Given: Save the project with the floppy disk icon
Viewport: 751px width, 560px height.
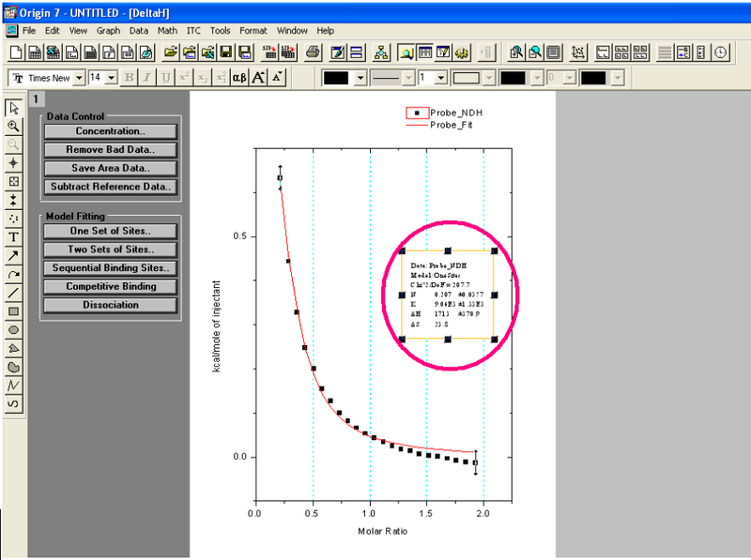Looking at the screenshot, I should [x=226, y=53].
